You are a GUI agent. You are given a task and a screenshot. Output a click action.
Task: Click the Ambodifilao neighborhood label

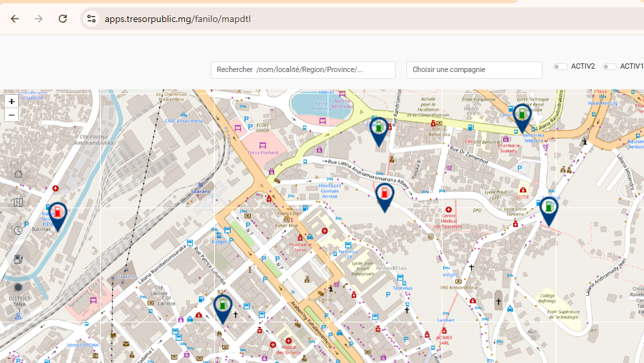[391, 268]
